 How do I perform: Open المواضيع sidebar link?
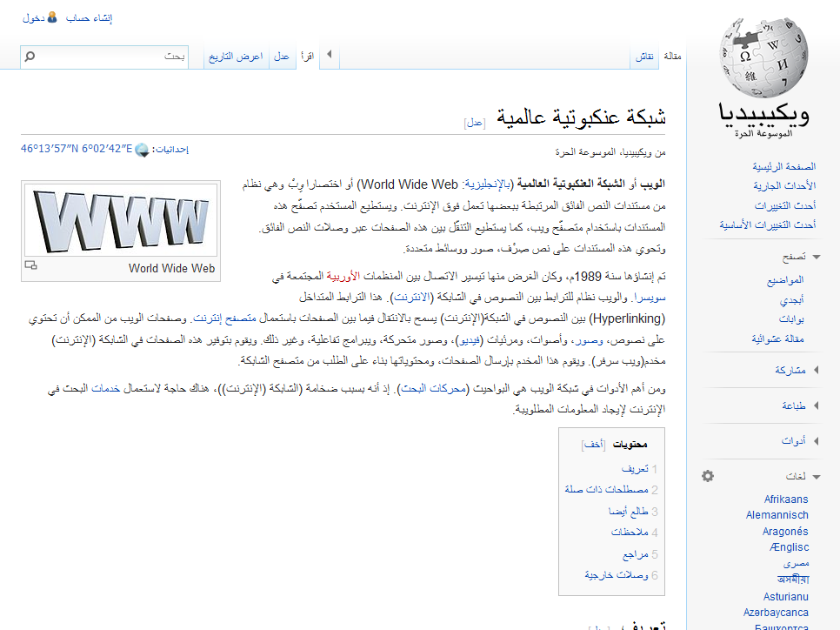[x=785, y=280]
